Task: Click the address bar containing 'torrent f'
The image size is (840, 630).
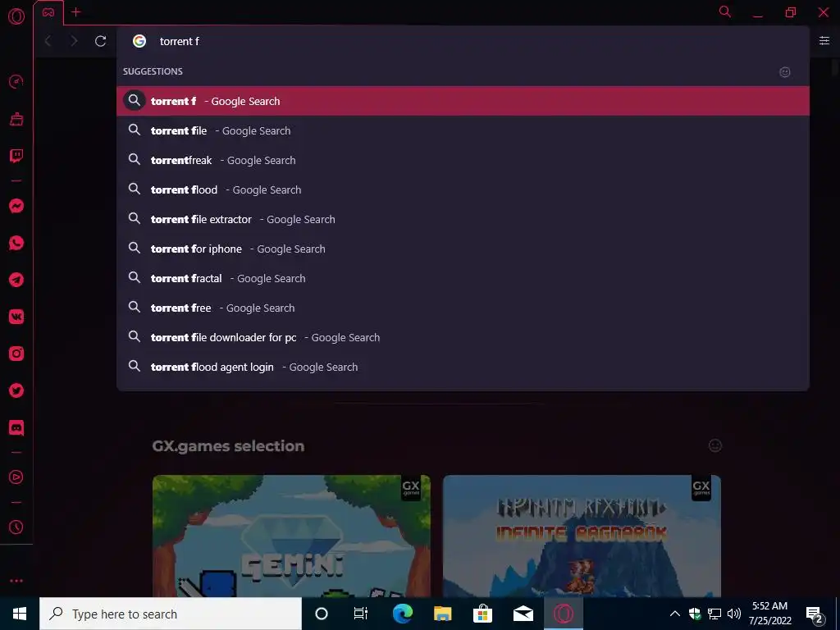Action: [463, 41]
